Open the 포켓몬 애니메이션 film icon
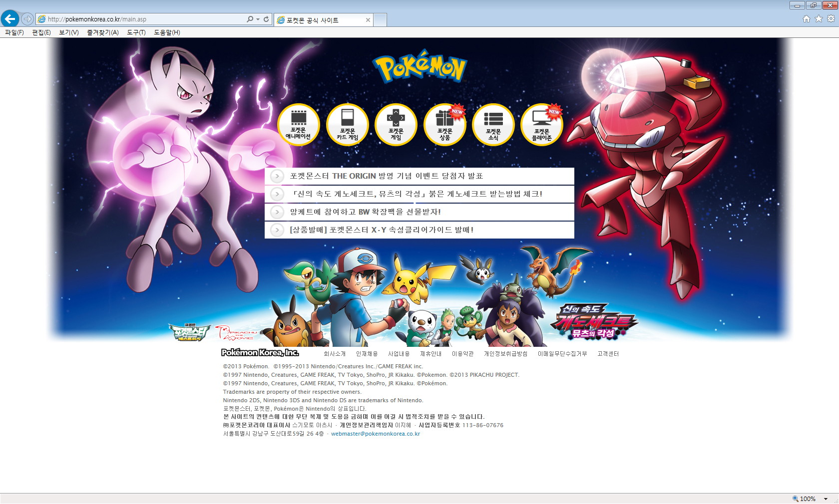This screenshot has height=504, width=839. click(299, 125)
